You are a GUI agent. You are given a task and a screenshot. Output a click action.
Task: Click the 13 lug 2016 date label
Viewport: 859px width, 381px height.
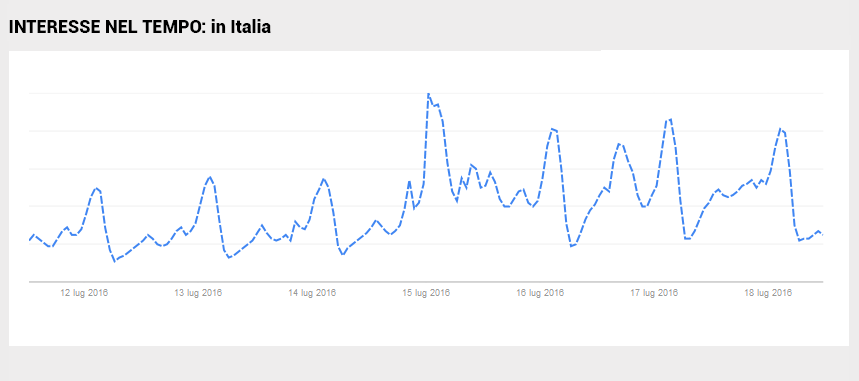(198, 293)
